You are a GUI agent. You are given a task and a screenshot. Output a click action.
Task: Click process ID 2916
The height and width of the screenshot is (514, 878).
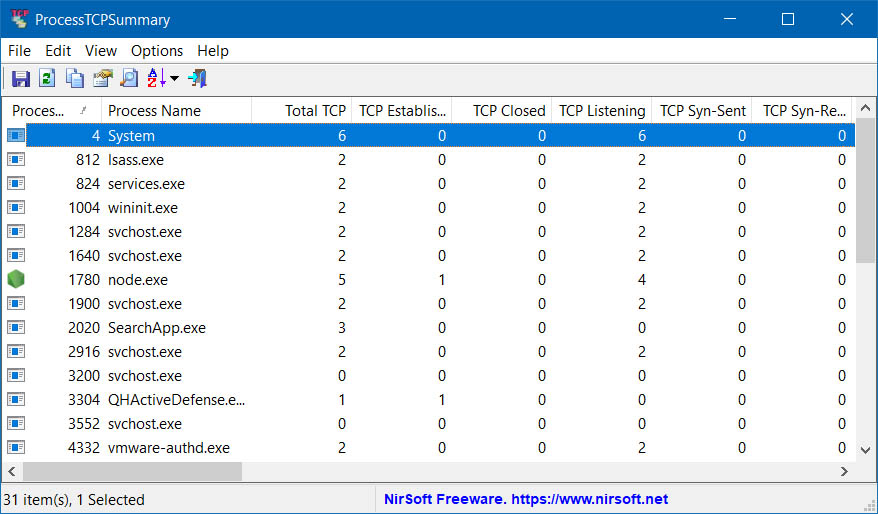pos(84,352)
